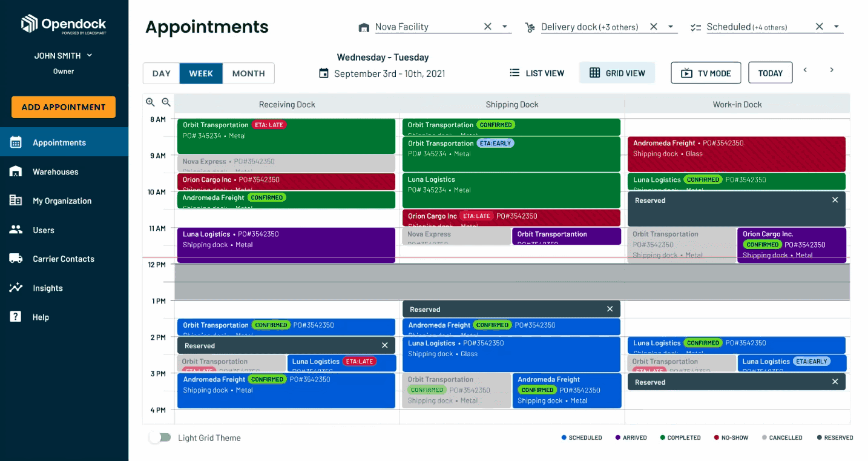Remove the 10 AM Reserved block in Work-in Dock
Viewport: 868px width, 461px height.
(x=835, y=200)
